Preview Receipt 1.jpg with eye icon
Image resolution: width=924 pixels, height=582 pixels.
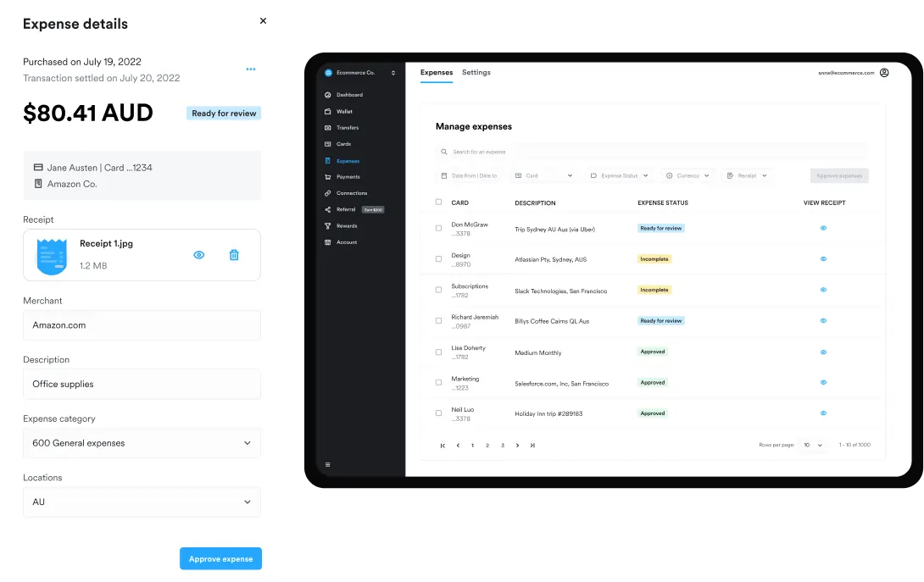point(199,255)
